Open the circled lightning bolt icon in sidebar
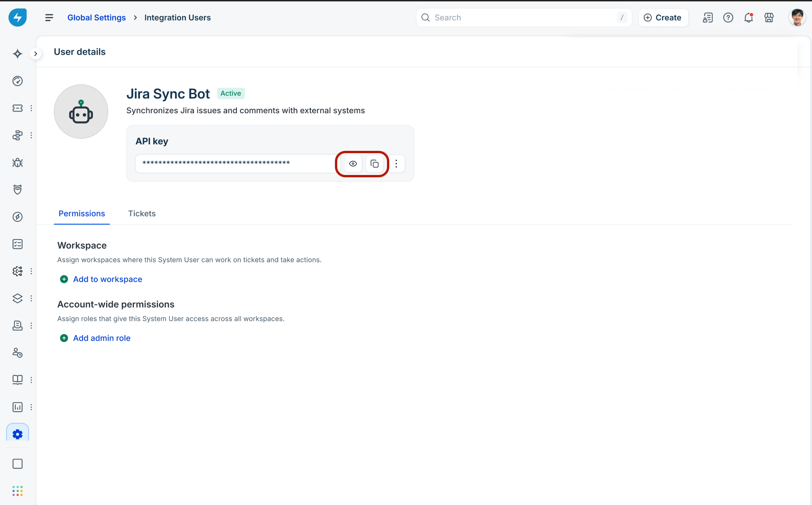 18,217
